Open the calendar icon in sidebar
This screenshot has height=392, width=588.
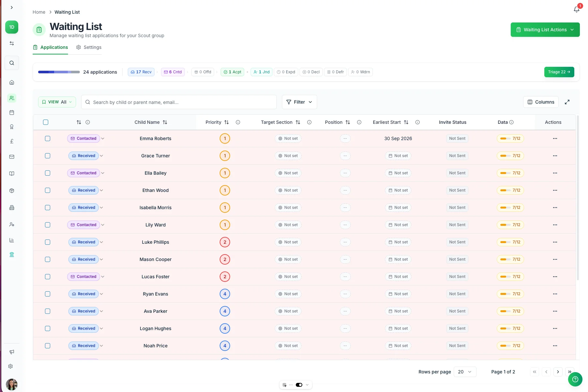(12, 112)
